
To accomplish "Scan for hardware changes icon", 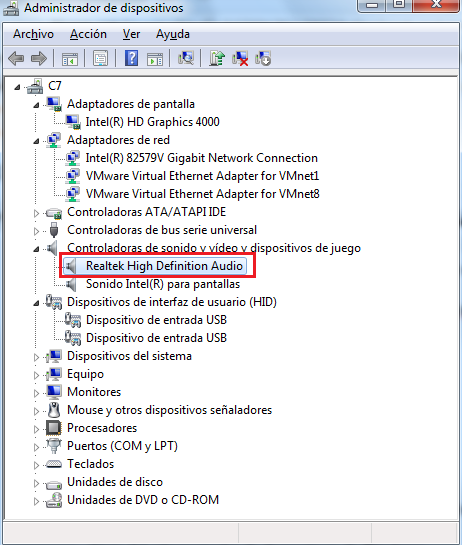I will pyautogui.click(x=186, y=58).
